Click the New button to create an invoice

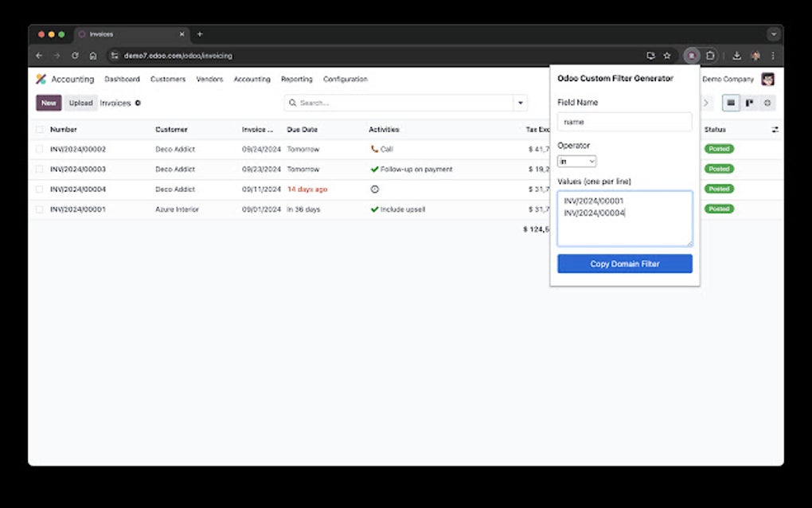48,103
